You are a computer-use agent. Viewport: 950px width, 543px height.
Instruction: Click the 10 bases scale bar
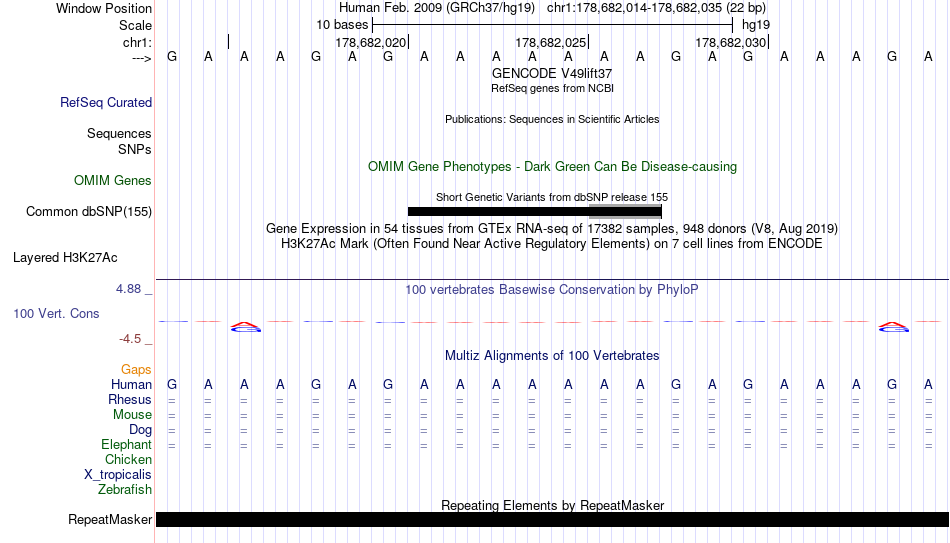pos(552,25)
